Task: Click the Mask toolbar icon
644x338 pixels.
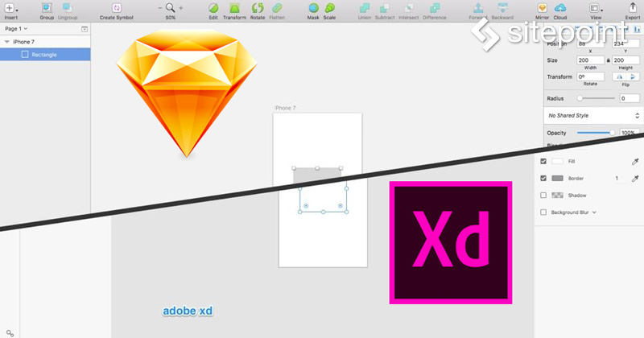Action: coord(313,8)
